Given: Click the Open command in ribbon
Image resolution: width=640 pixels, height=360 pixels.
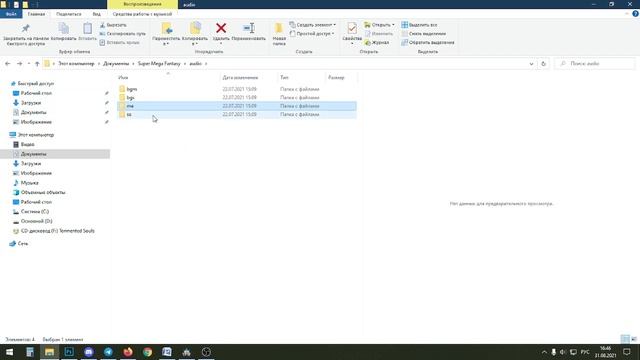Looking at the screenshot, I should point(379,25).
